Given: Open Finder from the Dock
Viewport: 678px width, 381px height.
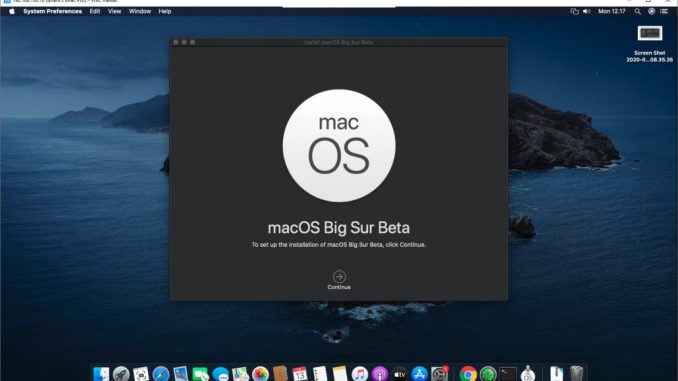Looking at the screenshot, I should pyautogui.click(x=101, y=374).
